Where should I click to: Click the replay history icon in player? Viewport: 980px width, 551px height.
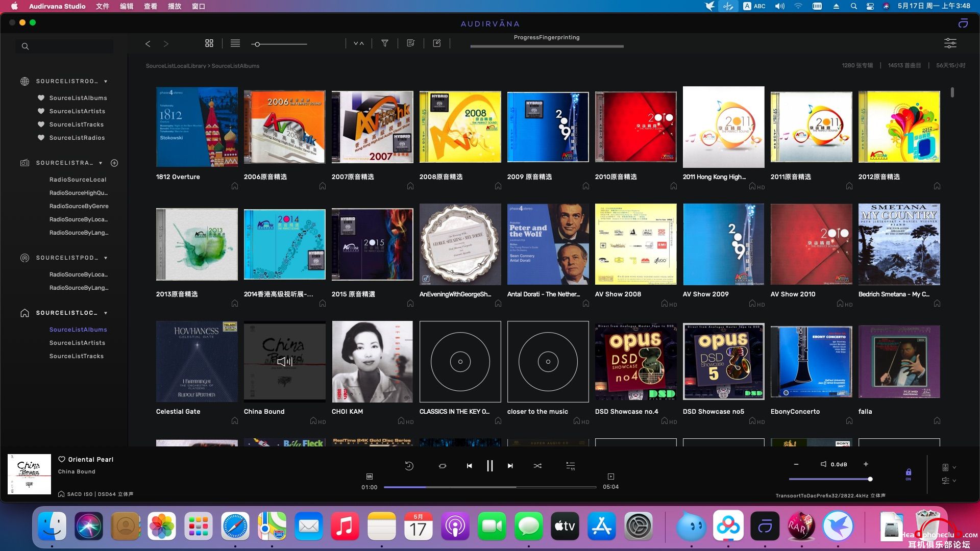pyautogui.click(x=409, y=466)
